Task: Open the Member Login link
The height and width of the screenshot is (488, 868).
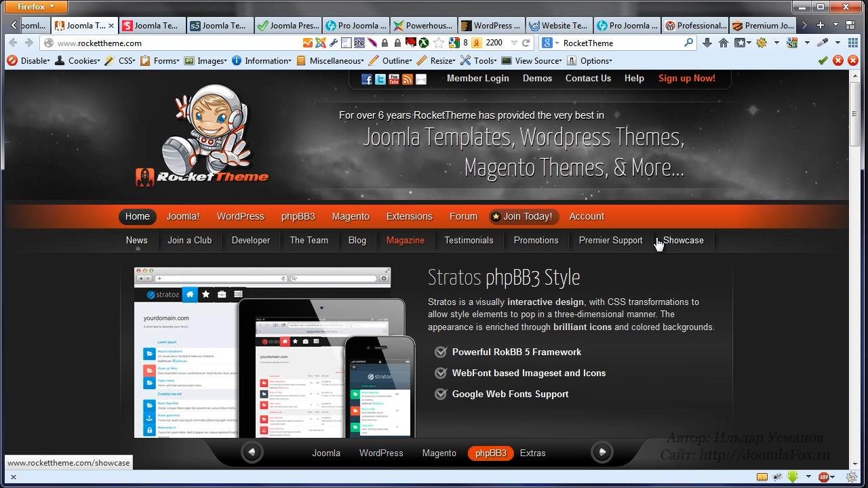Action: click(x=477, y=79)
